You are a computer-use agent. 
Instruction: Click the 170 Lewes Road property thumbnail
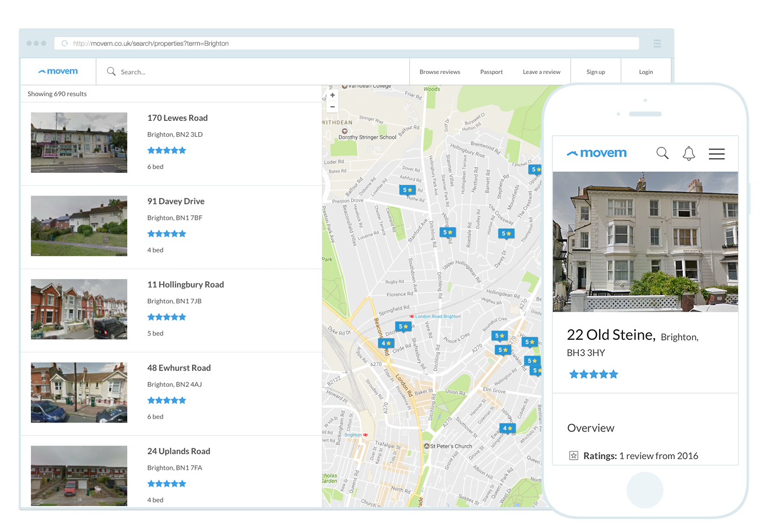(x=79, y=142)
